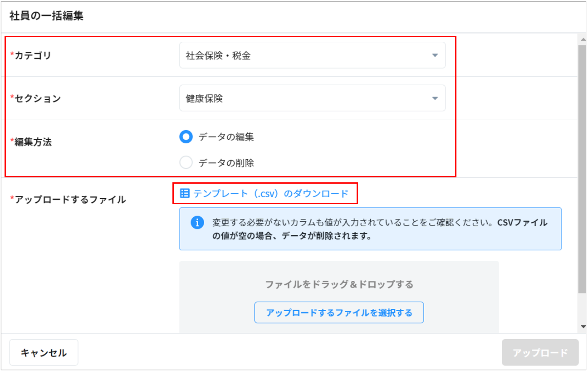The image size is (588, 371).
Task: Click the scrollbar up arrow
Action: [583, 39]
